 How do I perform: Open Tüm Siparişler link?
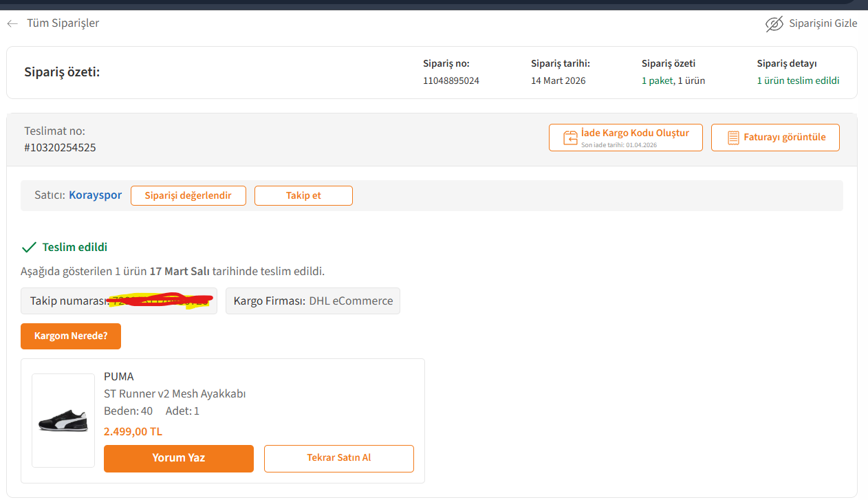point(63,23)
